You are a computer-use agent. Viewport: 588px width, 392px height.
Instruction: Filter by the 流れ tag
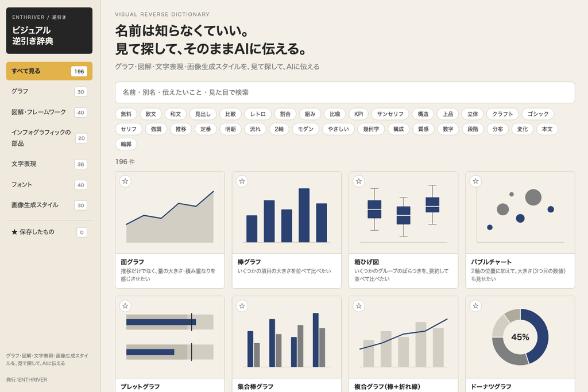pyautogui.click(x=255, y=129)
